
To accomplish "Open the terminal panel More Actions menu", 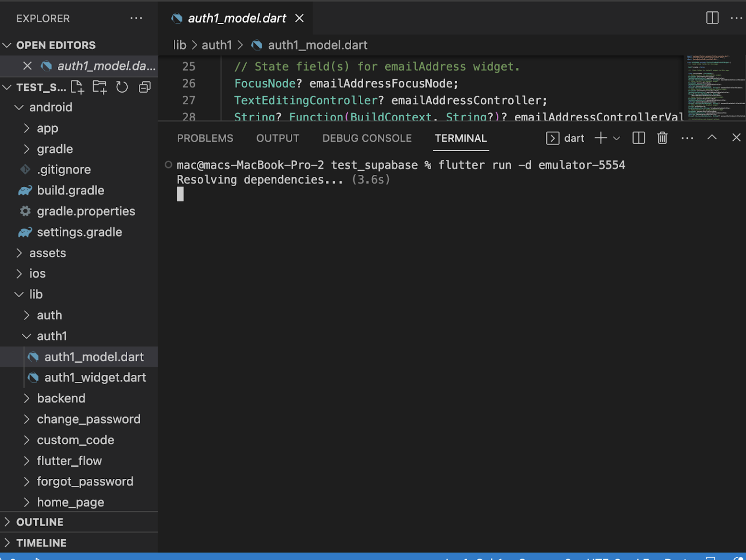I will [x=687, y=138].
